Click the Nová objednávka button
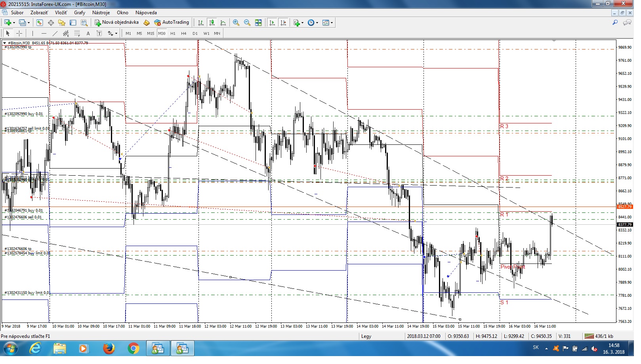The image size is (641, 364). (x=116, y=23)
